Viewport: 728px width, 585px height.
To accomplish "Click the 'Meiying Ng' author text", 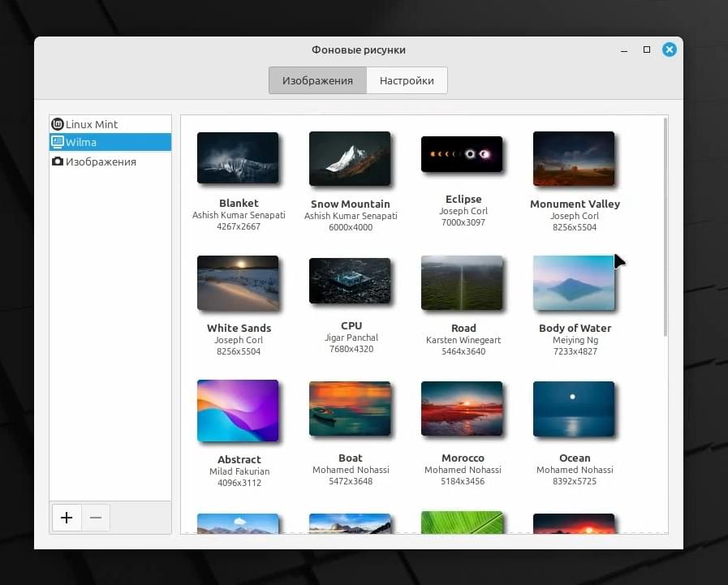I will [x=575, y=340].
